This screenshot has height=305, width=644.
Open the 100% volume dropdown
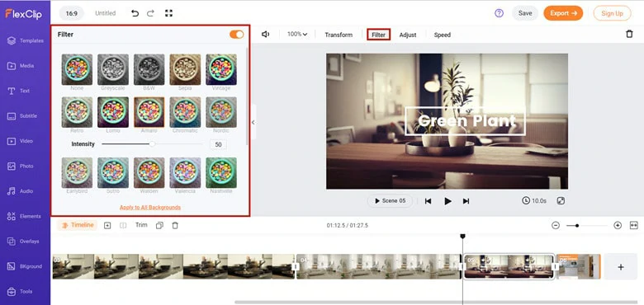click(297, 35)
